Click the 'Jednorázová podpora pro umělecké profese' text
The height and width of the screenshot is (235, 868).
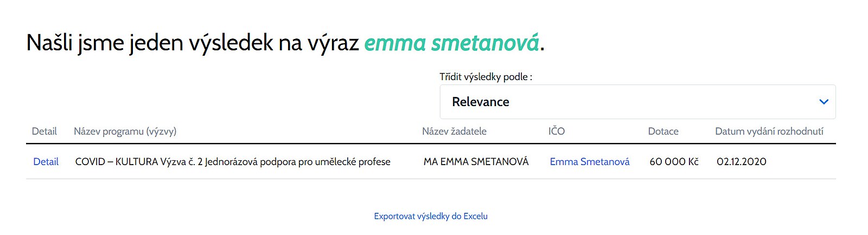click(x=297, y=162)
